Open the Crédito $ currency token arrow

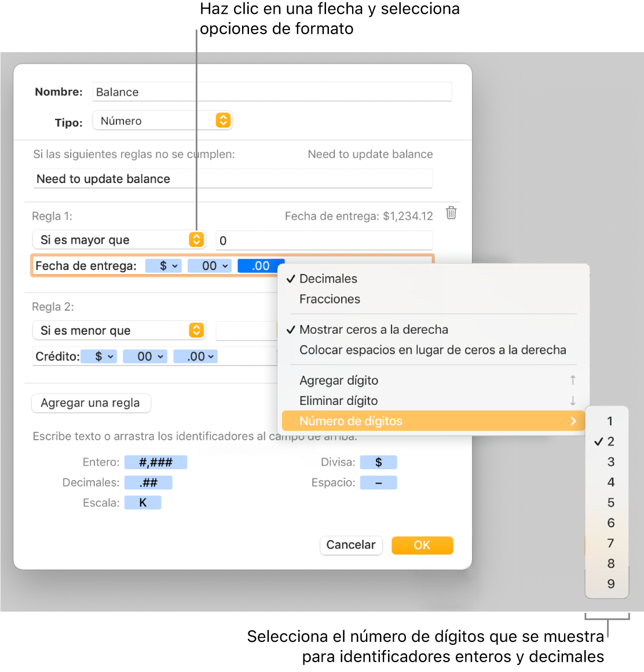109,357
